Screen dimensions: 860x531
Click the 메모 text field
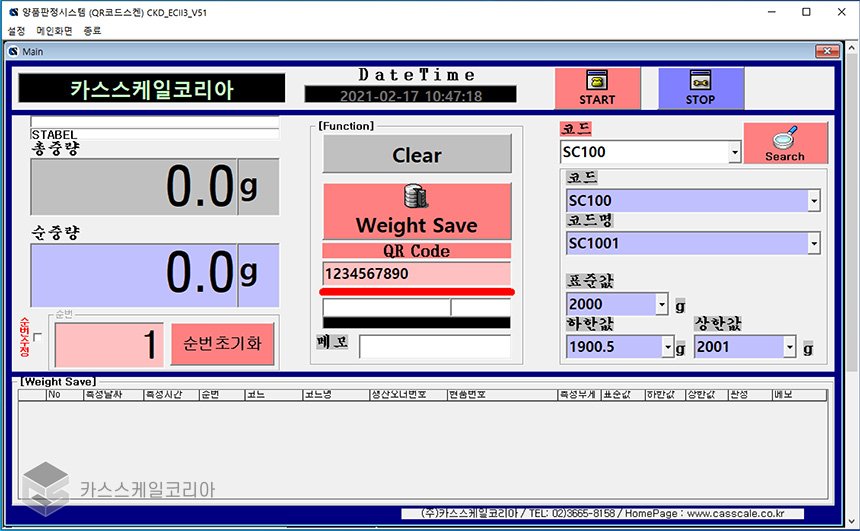click(434, 346)
